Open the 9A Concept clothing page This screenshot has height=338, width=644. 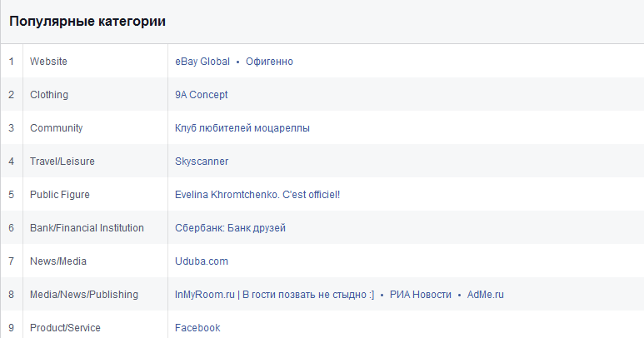pyautogui.click(x=201, y=95)
